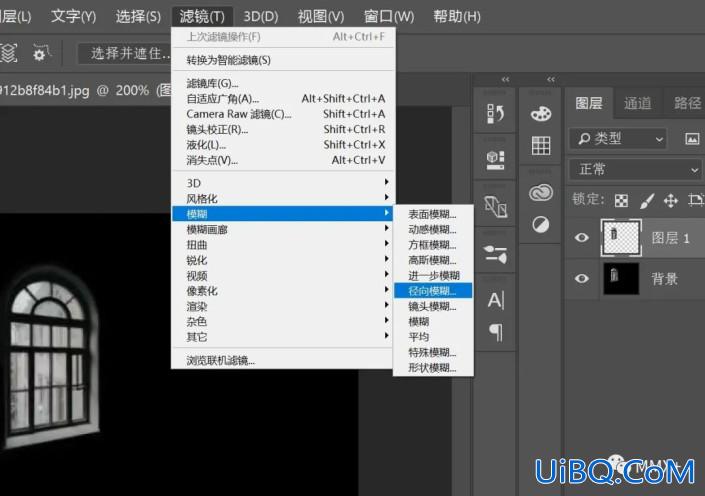Collapse the second icon panel double-arrow
The height and width of the screenshot is (496, 705).
click(x=551, y=80)
